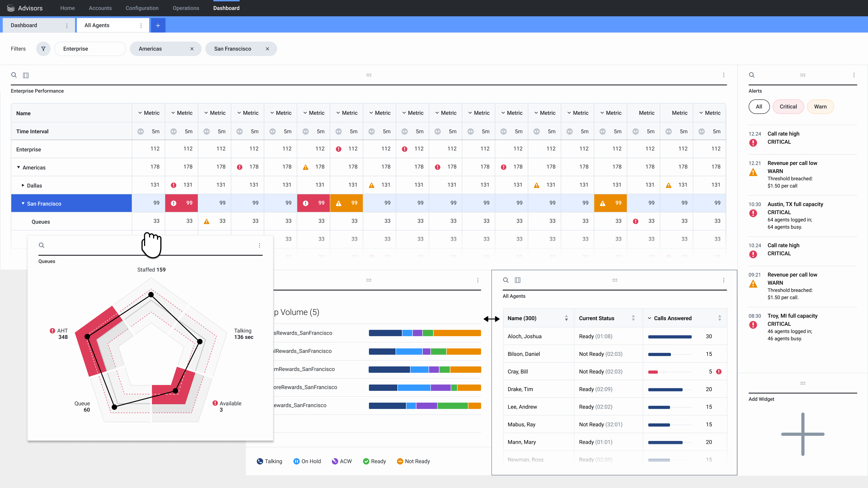The width and height of the screenshot is (868, 488).
Task: Open Alerts panel kebab menu
Action: pyautogui.click(x=854, y=75)
